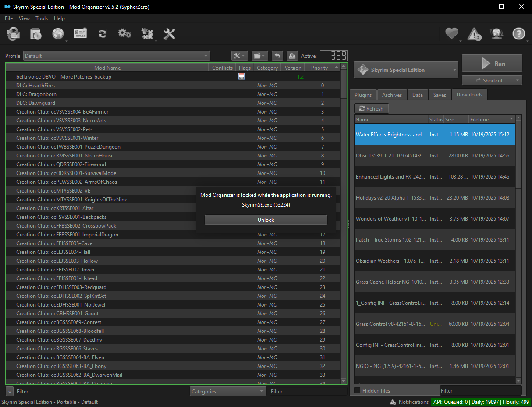
Task: Sort by the Conflicts column header
Action: tap(223, 68)
